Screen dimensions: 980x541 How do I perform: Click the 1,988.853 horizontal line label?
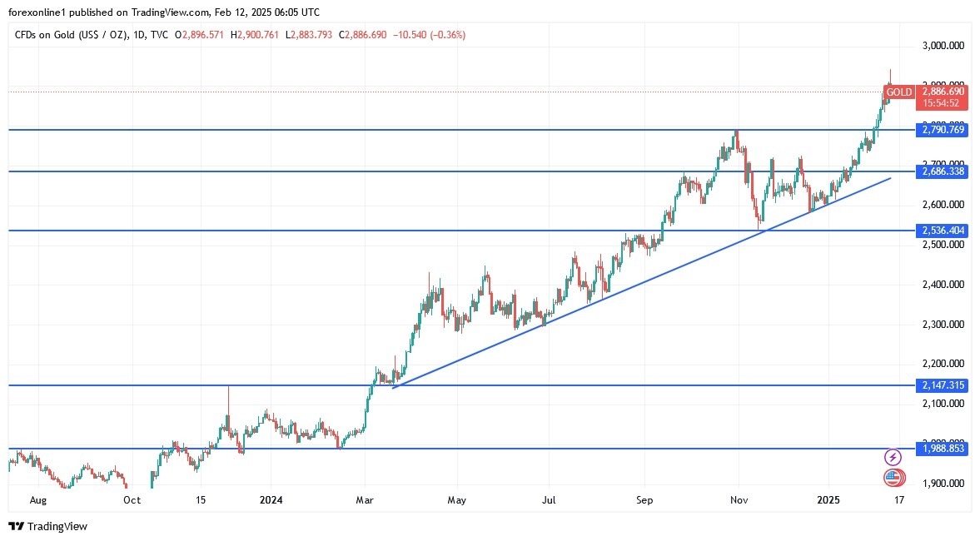pos(942,449)
